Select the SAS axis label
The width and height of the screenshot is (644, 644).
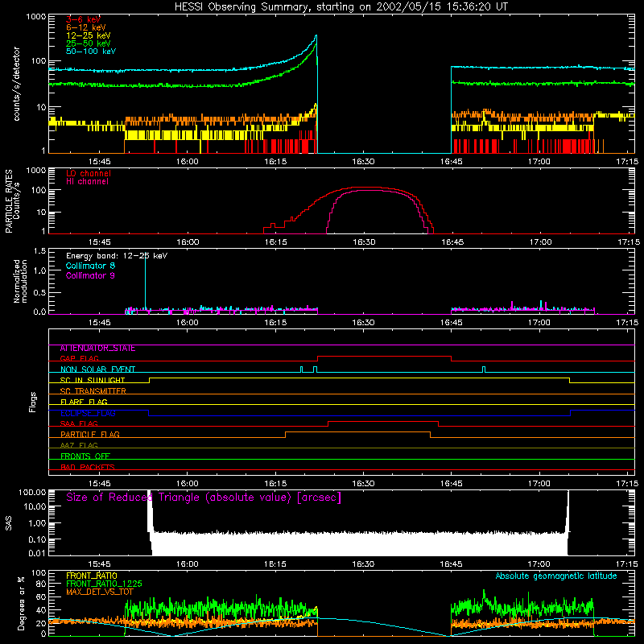(9, 523)
